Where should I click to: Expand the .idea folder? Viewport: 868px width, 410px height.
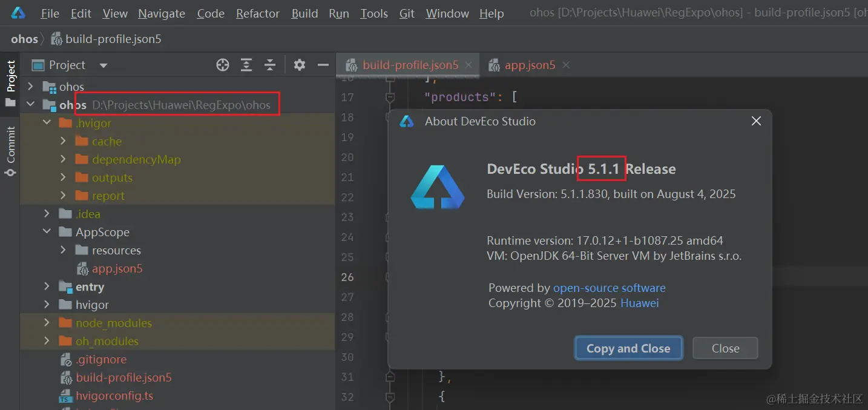point(47,214)
